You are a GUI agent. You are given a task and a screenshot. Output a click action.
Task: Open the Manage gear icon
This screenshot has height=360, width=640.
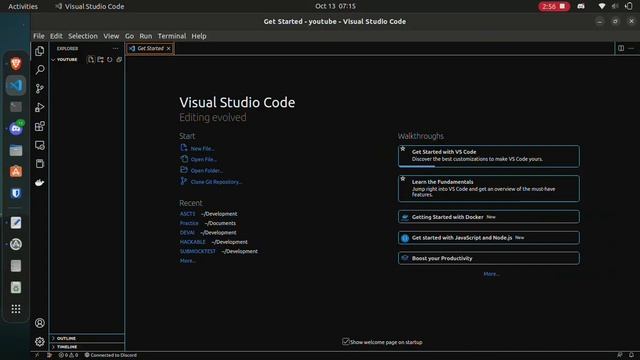40,342
